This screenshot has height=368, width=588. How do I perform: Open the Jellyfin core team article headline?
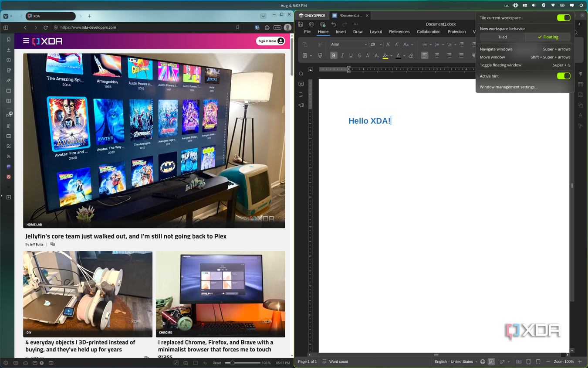click(x=126, y=236)
